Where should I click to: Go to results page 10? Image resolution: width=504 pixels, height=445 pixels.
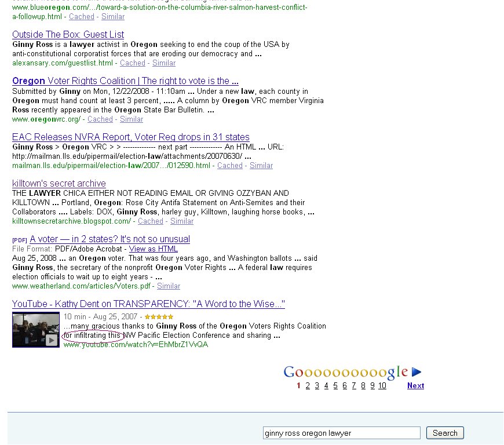coord(382,385)
